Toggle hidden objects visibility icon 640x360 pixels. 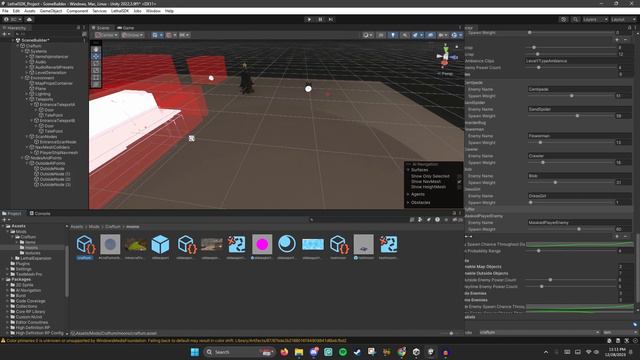pos(430,35)
